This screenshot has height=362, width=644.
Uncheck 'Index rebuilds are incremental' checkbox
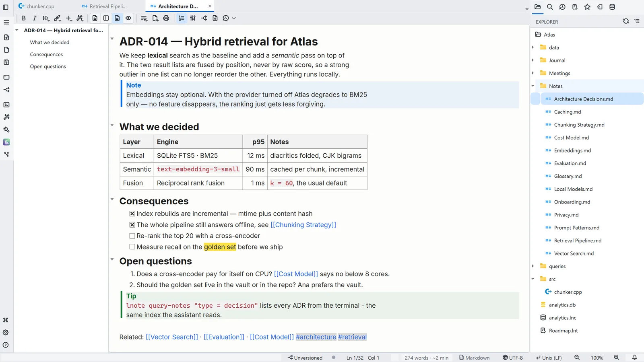point(132,214)
